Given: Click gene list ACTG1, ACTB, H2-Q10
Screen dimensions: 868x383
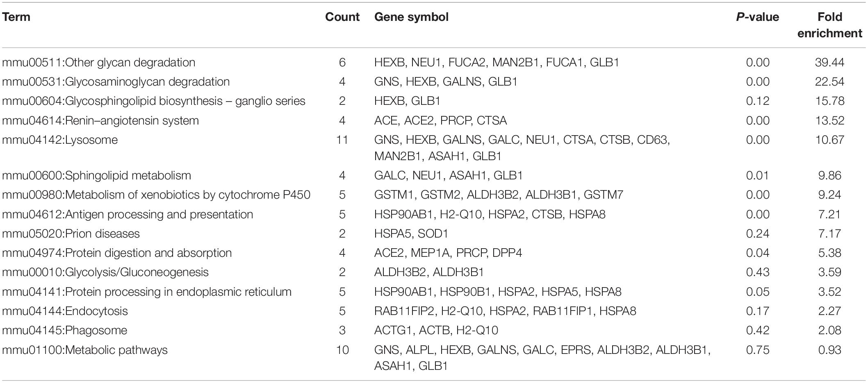Looking at the screenshot, I should click(436, 330).
